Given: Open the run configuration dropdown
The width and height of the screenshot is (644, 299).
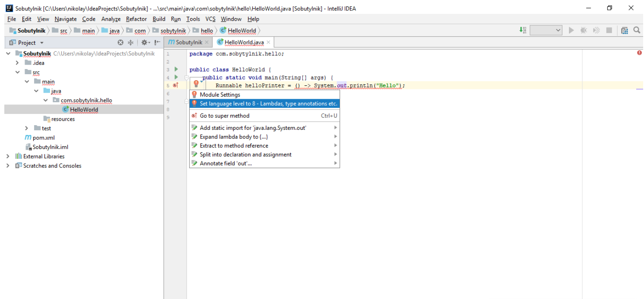Looking at the screenshot, I should pos(546,30).
